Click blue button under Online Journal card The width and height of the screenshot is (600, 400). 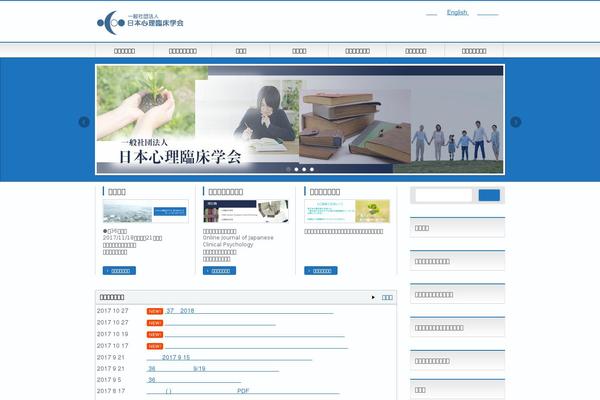(219, 271)
